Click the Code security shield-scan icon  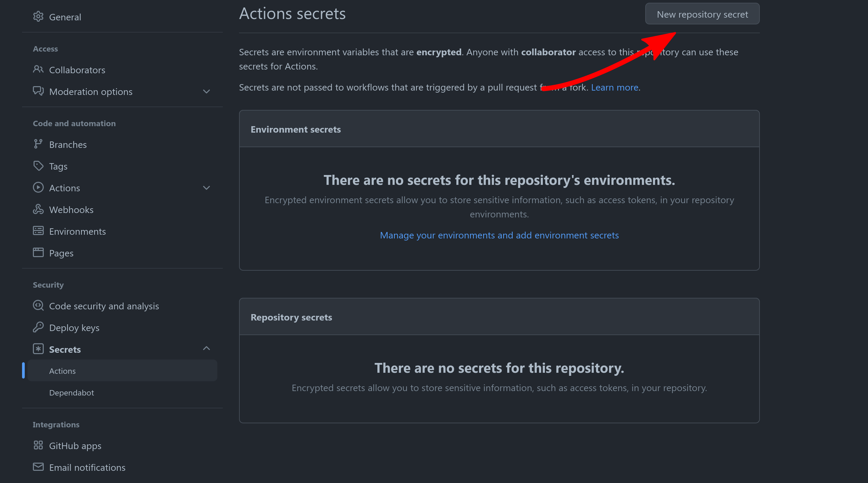point(38,305)
